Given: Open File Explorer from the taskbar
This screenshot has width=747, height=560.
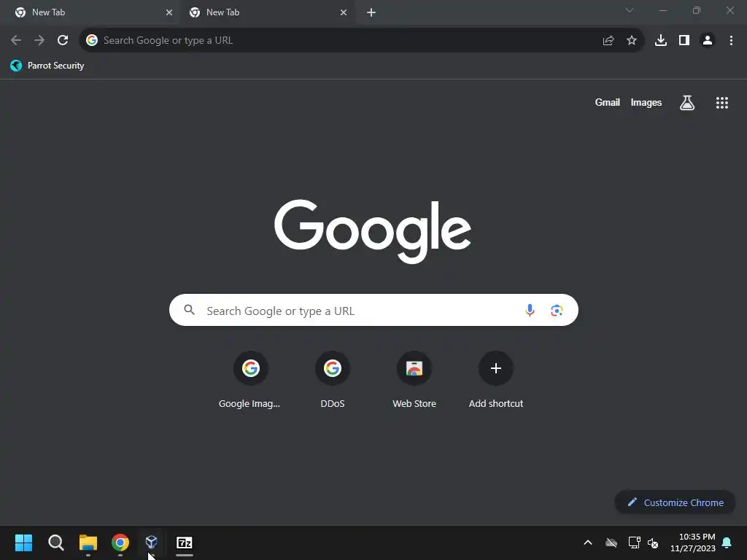Looking at the screenshot, I should coord(88,542).
